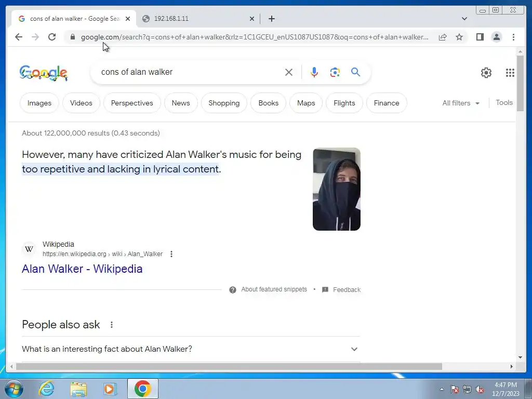Close the Google search tab
This screenshot has width=532, height=399.
pos(128,19)
